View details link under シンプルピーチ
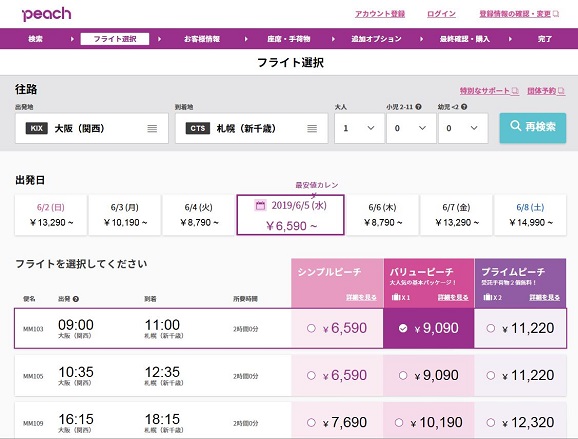 pyautogui.click(x=361, y=297)
